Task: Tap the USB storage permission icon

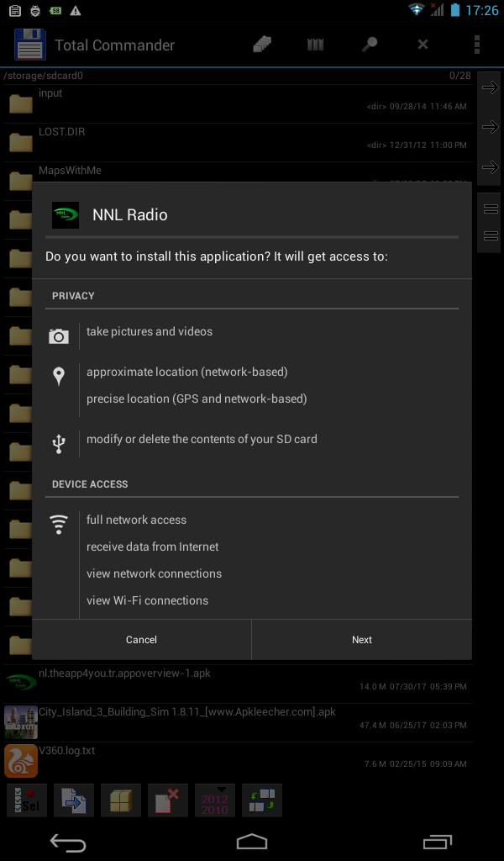Action: tap(59, 444)
